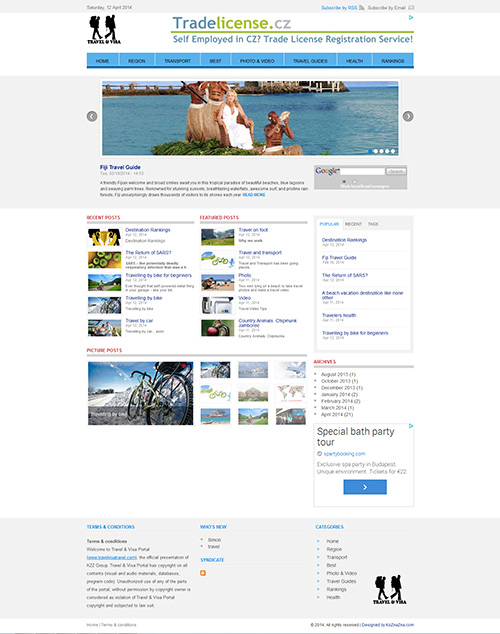Open the bus picture thumbnail
The image size is (500, 634).
[x=291, y=416]
